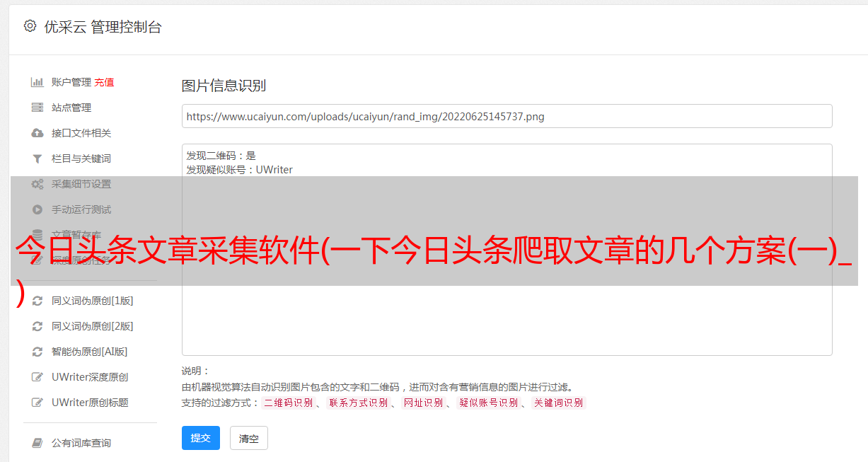The image size is (868, 462).
Task: Click the server icon for 站点管理
Action: 37,108
